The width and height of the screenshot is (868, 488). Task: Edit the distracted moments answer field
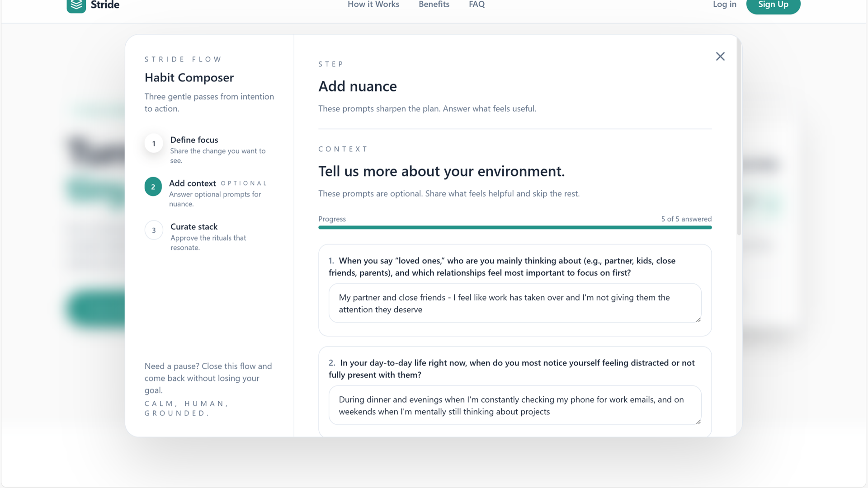(x=514, y=405)
